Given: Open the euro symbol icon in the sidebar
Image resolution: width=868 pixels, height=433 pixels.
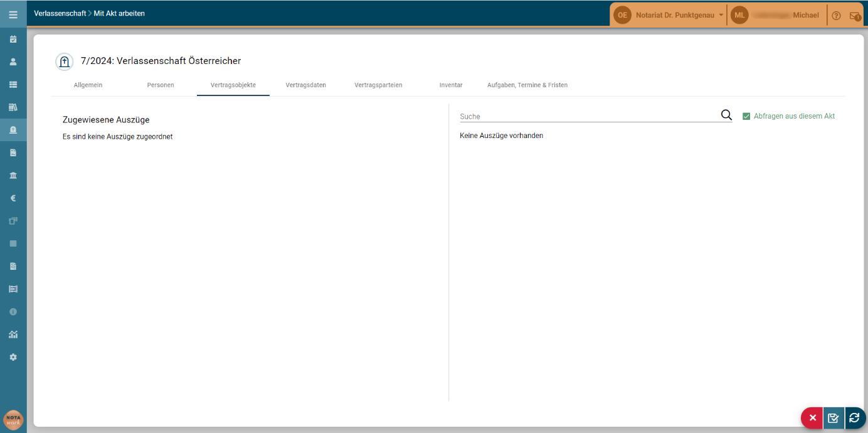Looking at the screenshot, I should tap(13, 198).
